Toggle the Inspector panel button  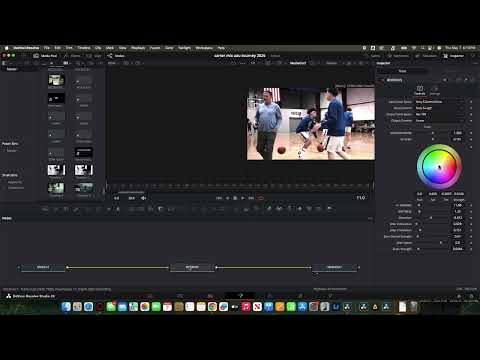click(x=453, y=56)
